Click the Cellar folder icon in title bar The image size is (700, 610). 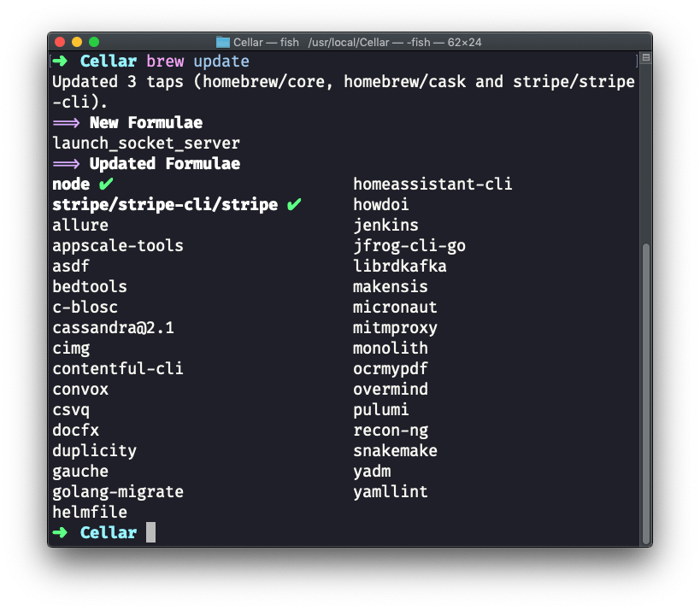tap(223, 41)
